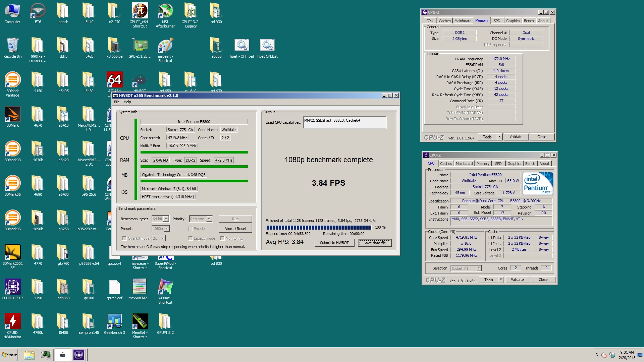Switch to Graphics tab in lower CPU-Z window
The image size is (644, 362).
click(514, 164)
